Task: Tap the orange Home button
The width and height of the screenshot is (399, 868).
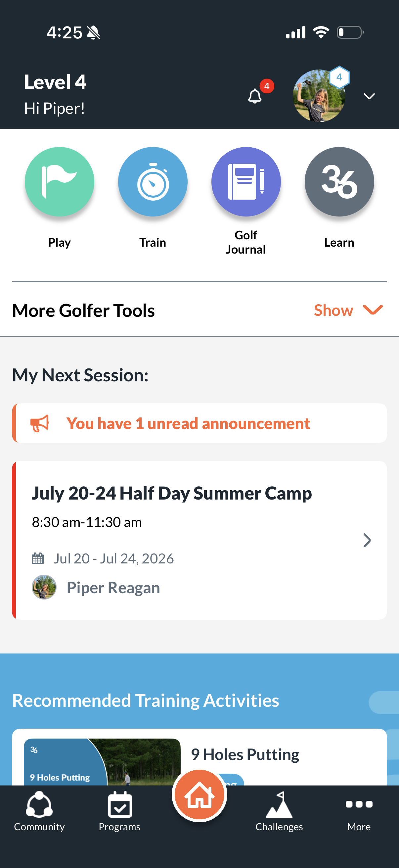Action: tap(199, 796)
